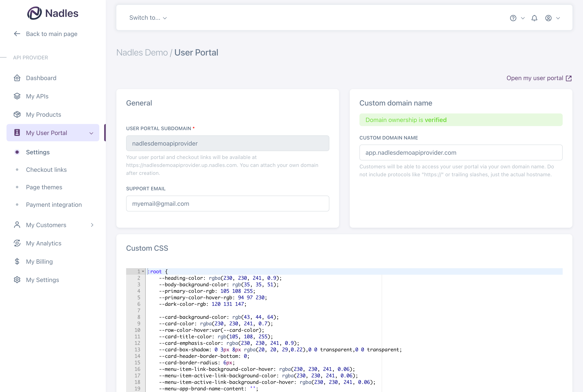Click the Support Email input field
583x392 pixels.
(x=227, y=204)
